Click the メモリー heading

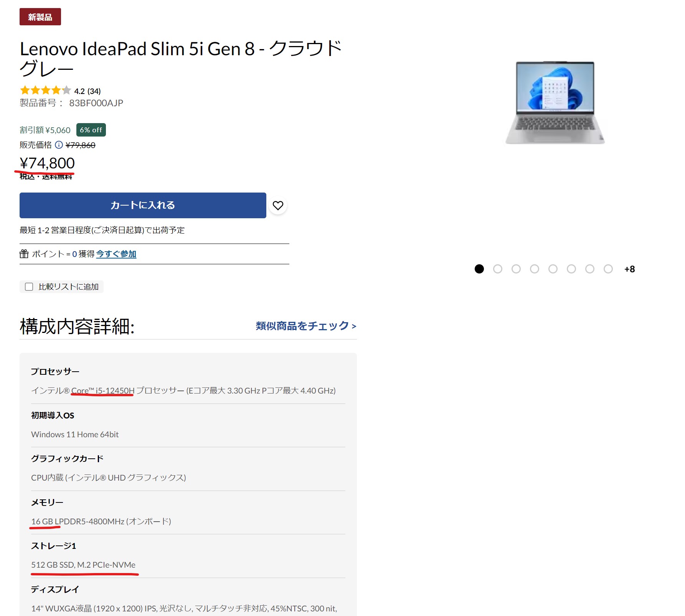[x=47, y=502]
